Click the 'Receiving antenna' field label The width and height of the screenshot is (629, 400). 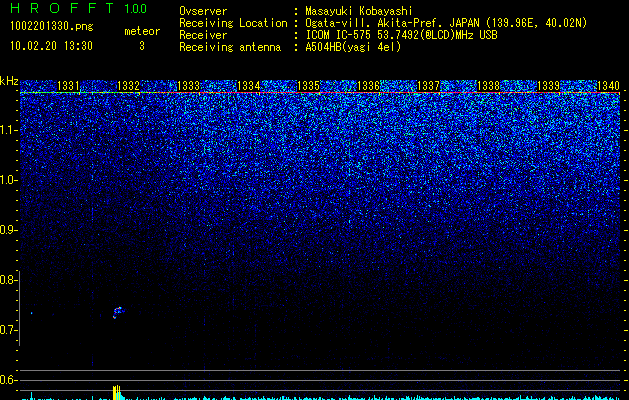pos(230,47)
